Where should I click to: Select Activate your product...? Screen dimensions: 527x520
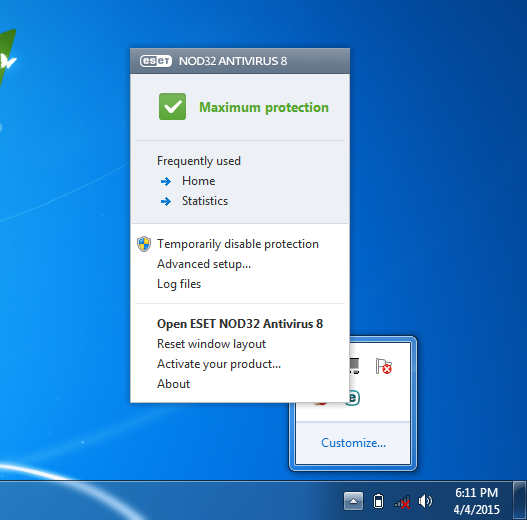point(218,364)
